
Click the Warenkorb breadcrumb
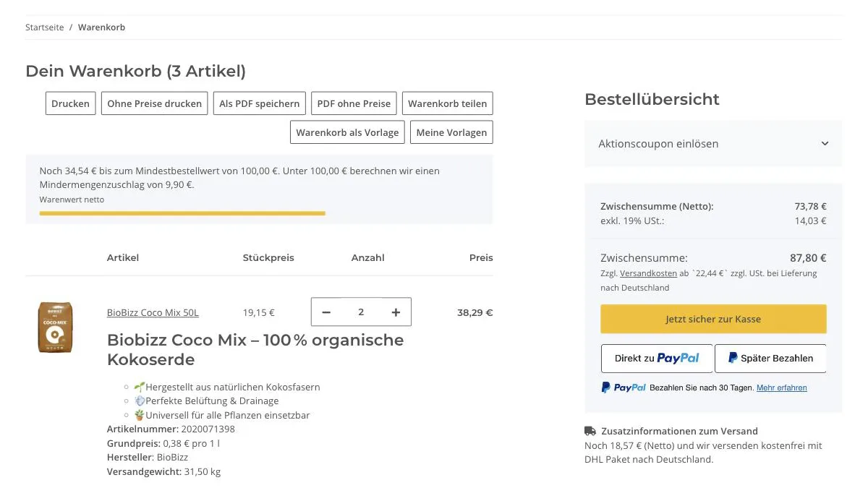pos(101,27)
